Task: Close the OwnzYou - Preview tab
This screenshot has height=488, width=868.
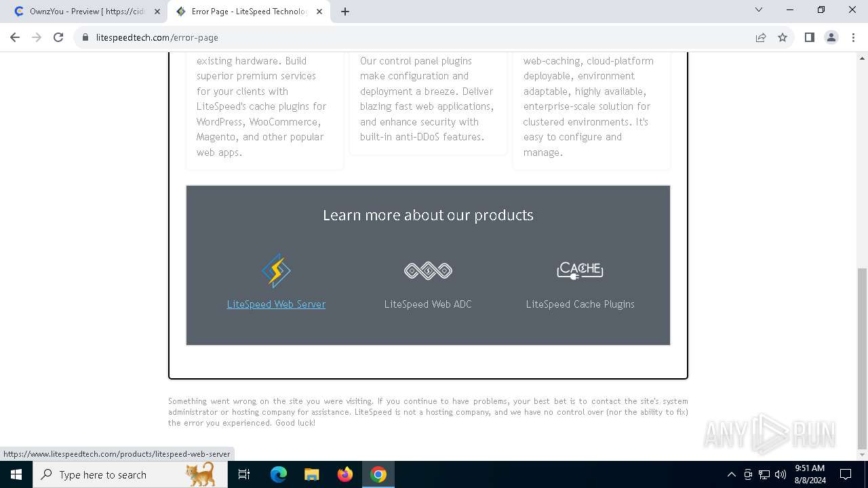Action: [x=157, y=12]
